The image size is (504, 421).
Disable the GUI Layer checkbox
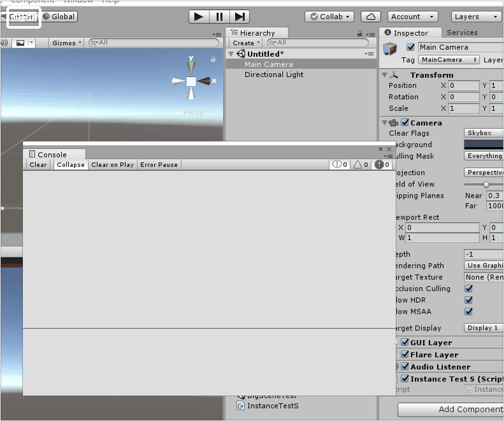405,342
